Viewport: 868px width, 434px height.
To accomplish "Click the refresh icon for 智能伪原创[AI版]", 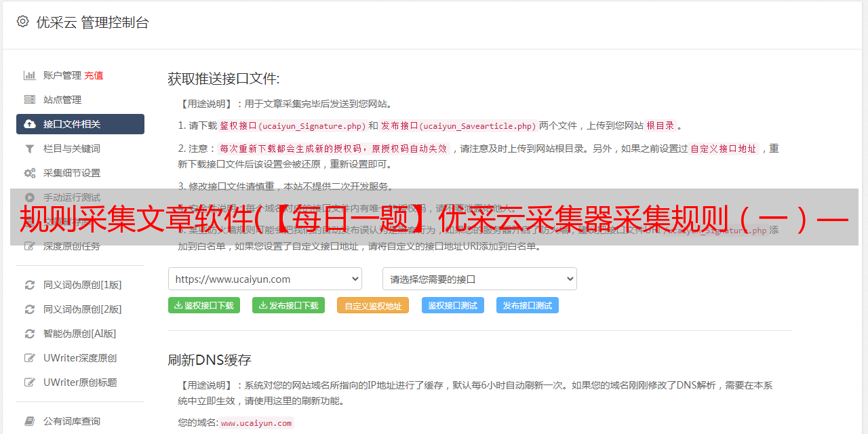I will pyautogui.click(x=30, y=334).
